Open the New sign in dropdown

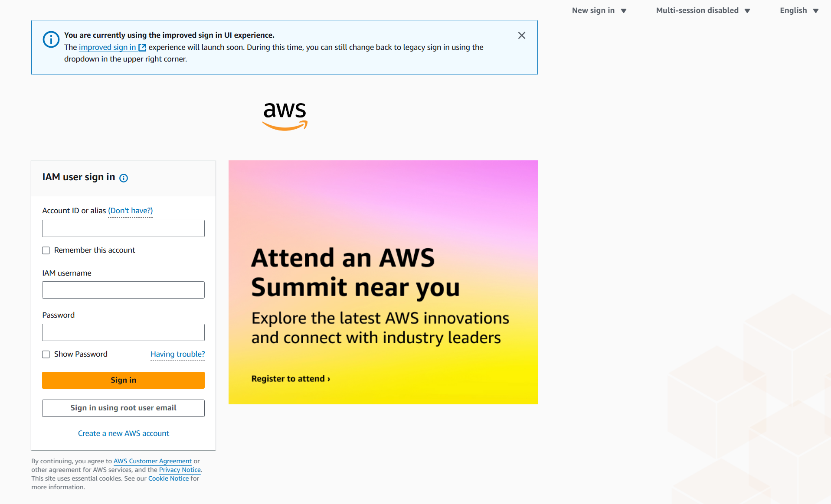[x=599, y=10]
